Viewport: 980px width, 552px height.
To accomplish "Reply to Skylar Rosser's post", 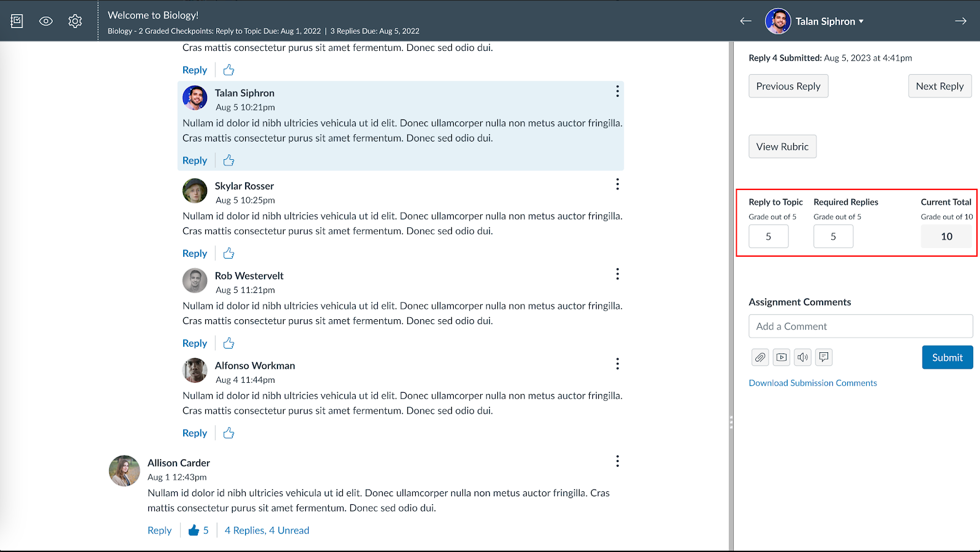I will click(195, 254).
